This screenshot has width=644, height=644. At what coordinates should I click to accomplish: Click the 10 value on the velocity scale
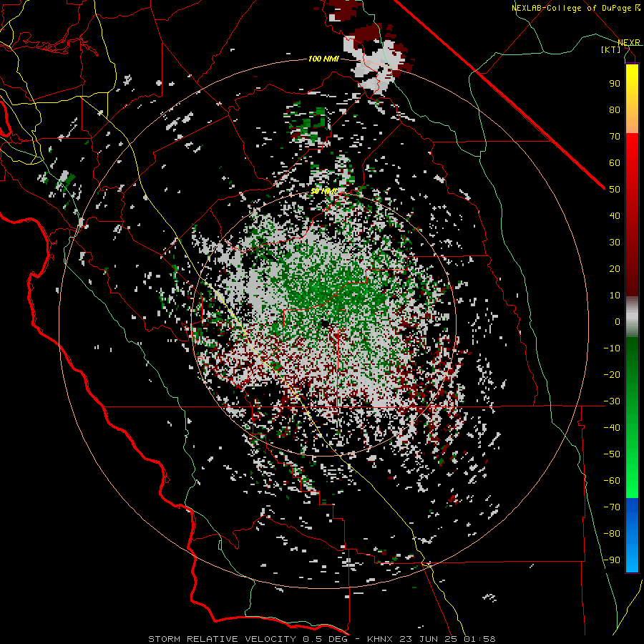(615, 296)
